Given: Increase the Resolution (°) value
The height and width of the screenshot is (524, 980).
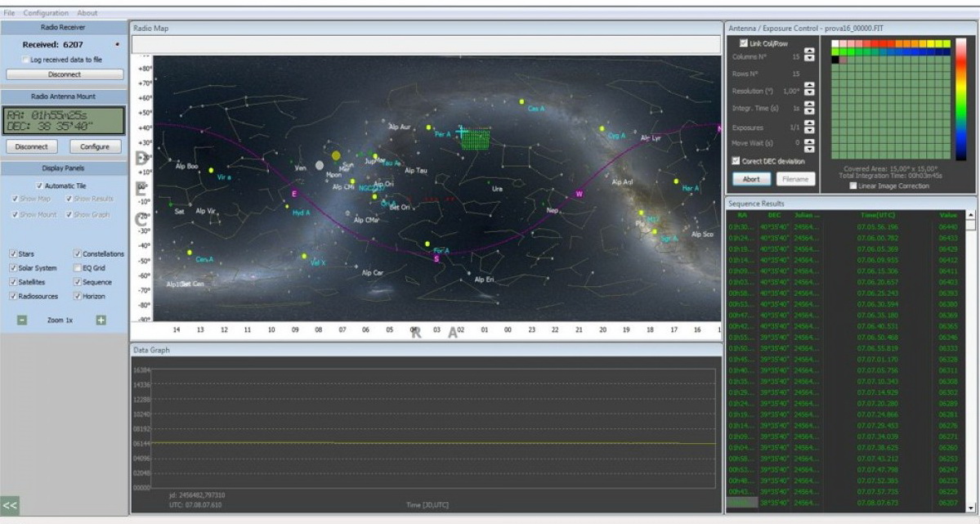Looking at the screenshot, I should coord(809,86).
